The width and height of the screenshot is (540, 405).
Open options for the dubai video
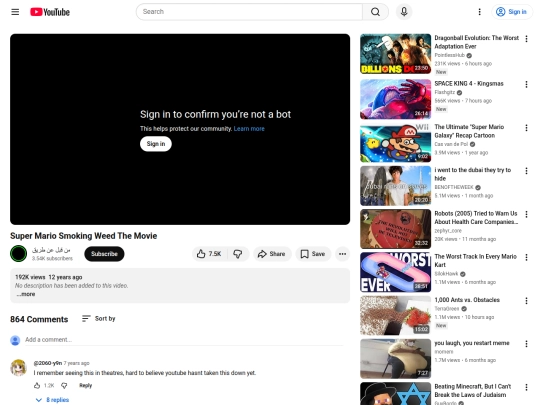coord(526,171)
